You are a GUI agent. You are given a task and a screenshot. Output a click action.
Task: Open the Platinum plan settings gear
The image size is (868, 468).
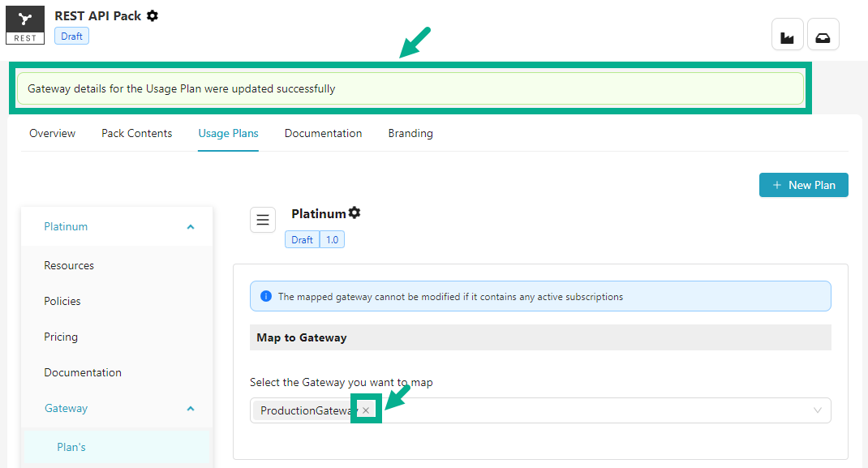tap(355, 213)
